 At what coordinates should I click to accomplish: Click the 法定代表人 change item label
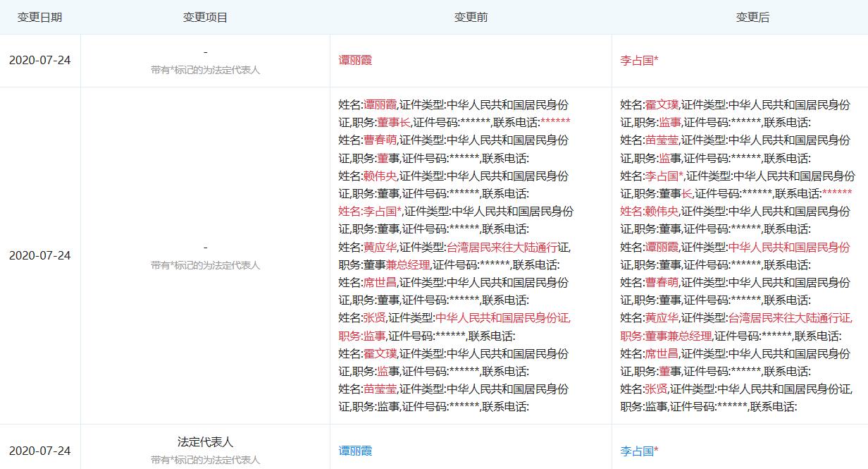pos(204,441)
